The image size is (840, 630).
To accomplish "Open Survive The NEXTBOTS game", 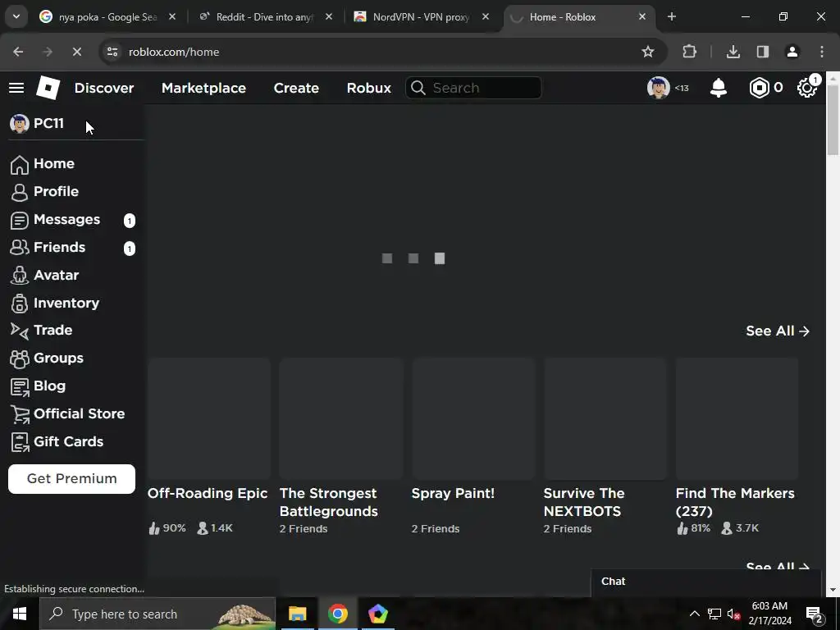I will pos(605,445).
